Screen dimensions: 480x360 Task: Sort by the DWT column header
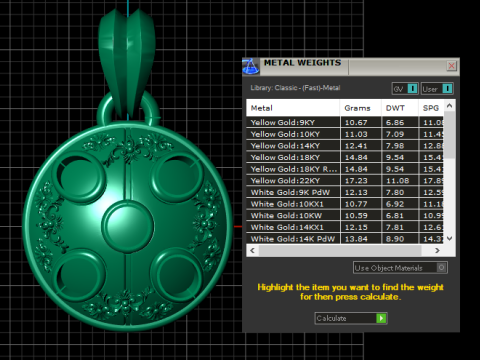pos(400,108)
